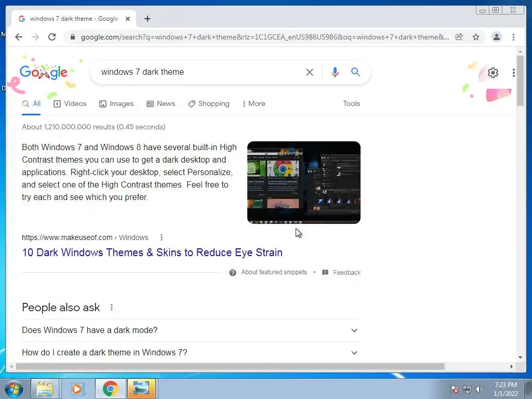This screenshot has height=399, width=532.
Task: Open the Action Center flag icon
Action: (454, 389)
